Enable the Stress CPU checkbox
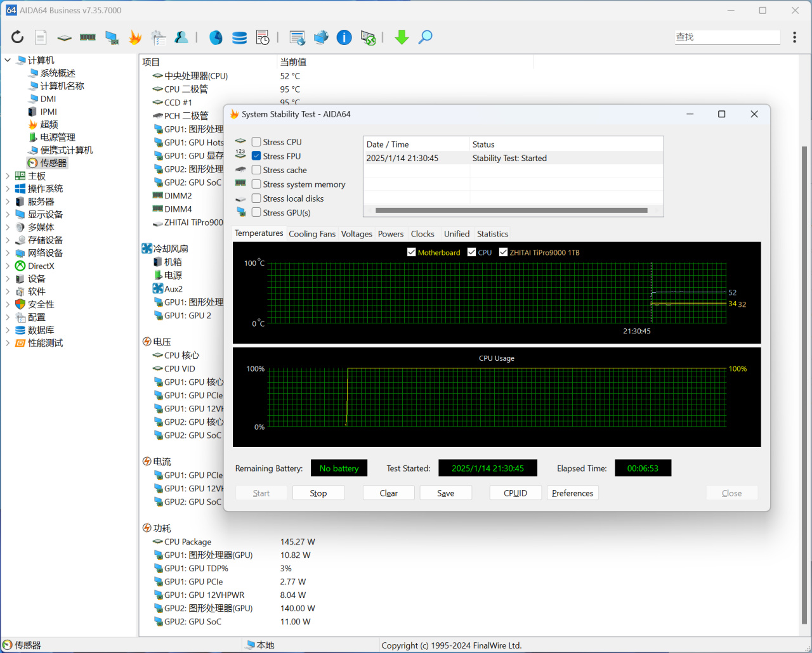This screenshot has height=653, width=812. (256, 142)
